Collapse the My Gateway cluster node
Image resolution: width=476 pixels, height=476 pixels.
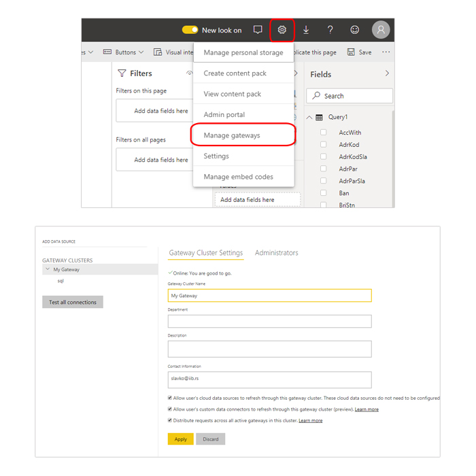click(47, 269)
